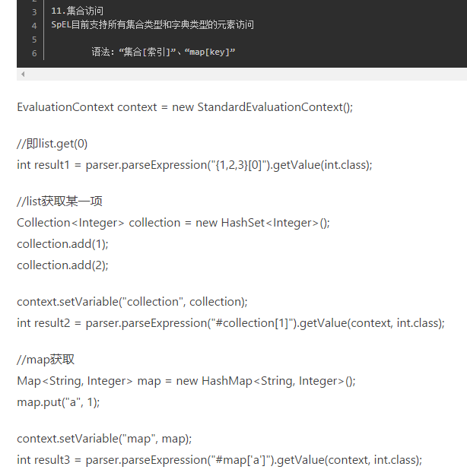This screenshot has height=476, width=467.
Task: Click the int result1 parseExpression line
Action: (x=195, y=165)
